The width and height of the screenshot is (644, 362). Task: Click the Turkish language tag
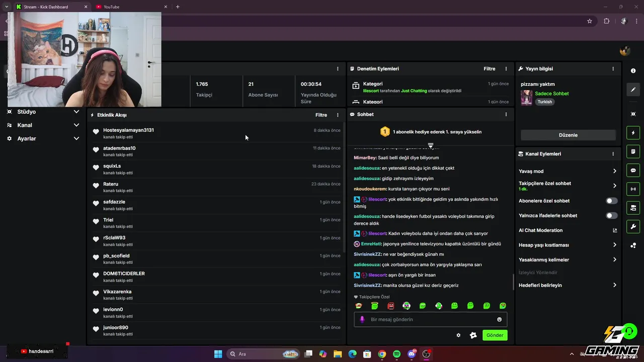coord(544,102)
